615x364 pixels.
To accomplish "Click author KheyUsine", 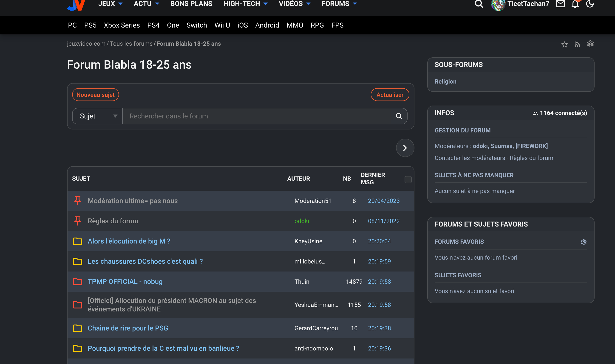I will point(308,241).
